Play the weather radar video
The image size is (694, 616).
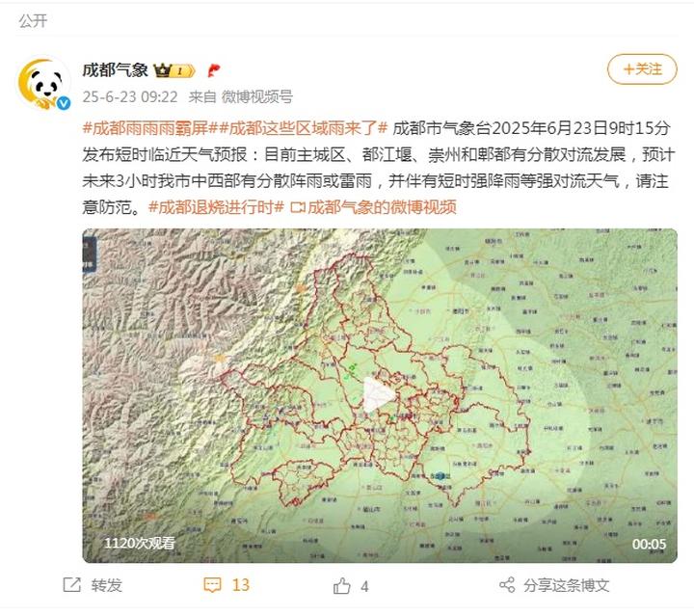tap(380, 395)
